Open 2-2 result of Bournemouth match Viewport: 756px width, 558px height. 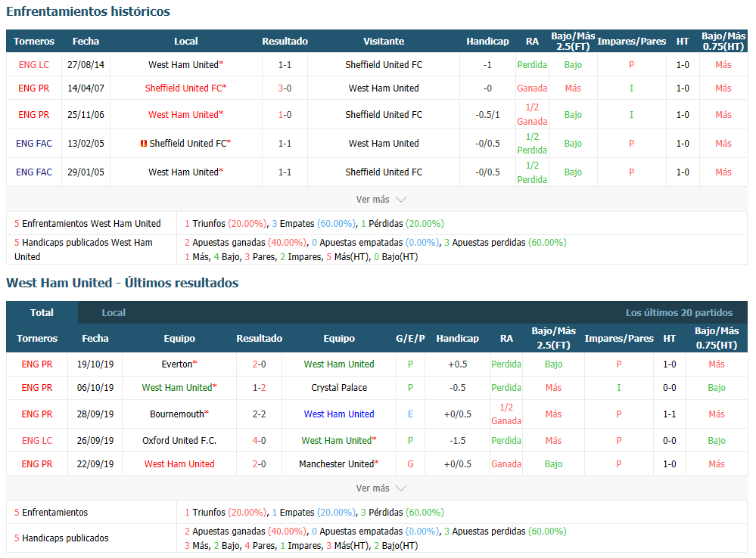[260, 414]
